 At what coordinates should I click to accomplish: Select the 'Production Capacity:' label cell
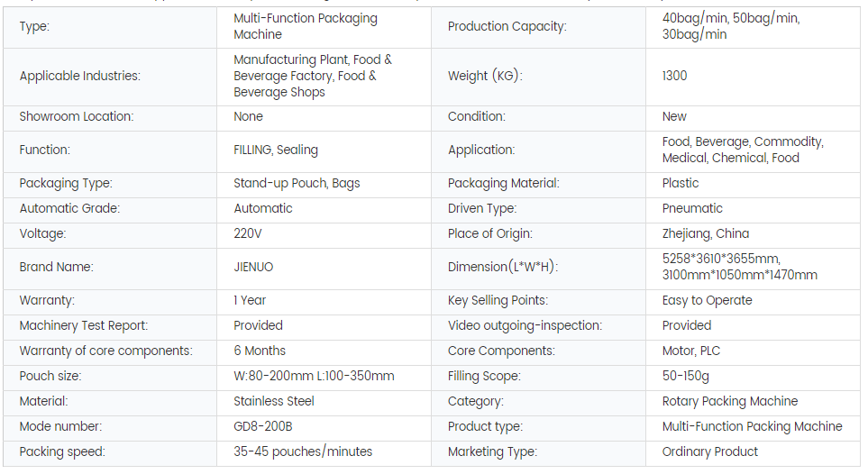click(507, 26)
